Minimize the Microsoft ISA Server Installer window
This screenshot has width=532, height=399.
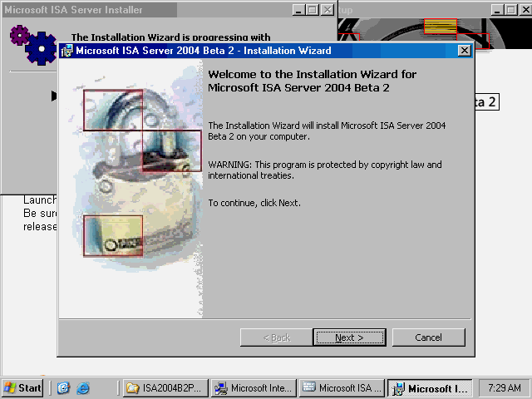298,10
